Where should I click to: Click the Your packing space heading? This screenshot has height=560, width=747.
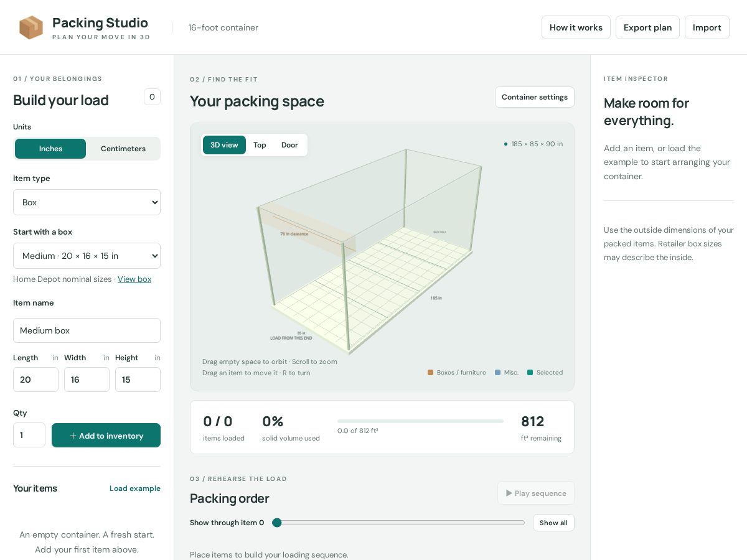256,101
